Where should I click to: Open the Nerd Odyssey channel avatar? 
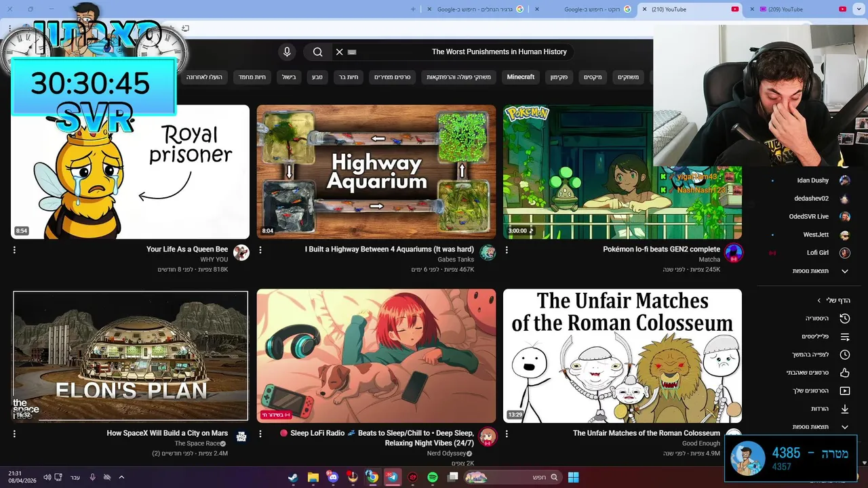[x=488, y=436]
